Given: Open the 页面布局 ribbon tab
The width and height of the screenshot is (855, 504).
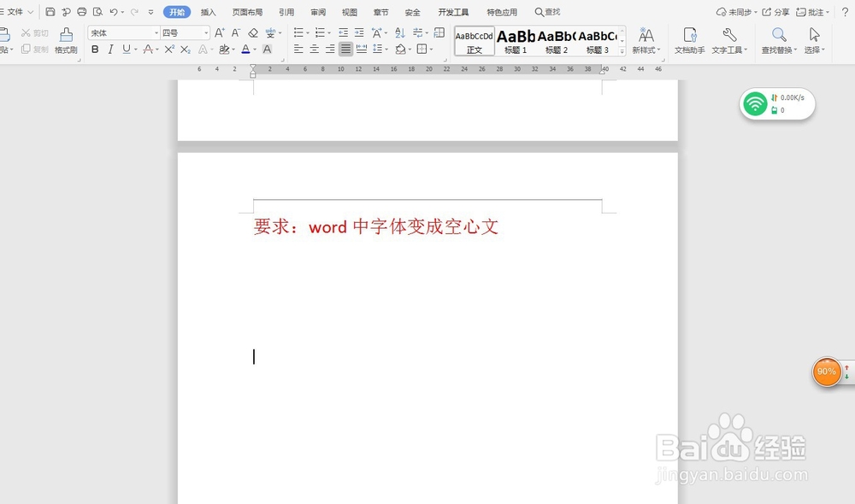Looking at the screenshot, I should point(248,12).
